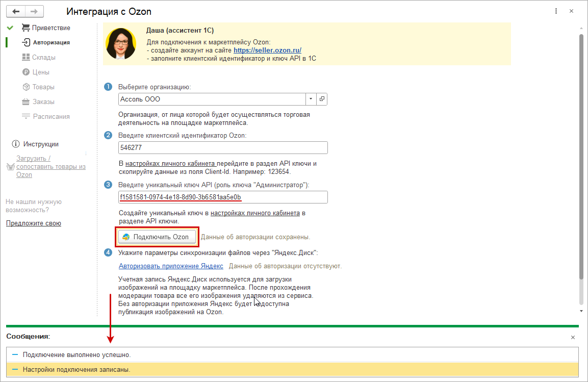Select the Авторизация step
588x382 pixels.
tap(51, 42)
